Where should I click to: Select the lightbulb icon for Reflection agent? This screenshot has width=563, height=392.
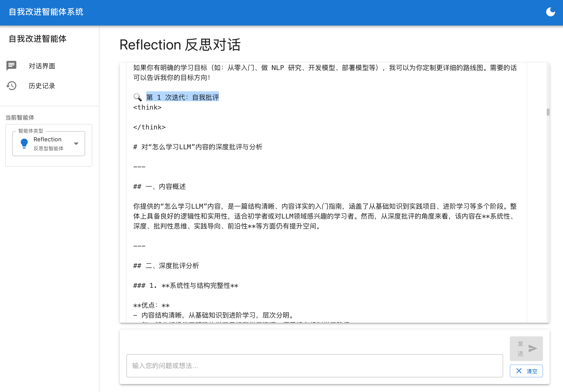click(x=24, y=143)
